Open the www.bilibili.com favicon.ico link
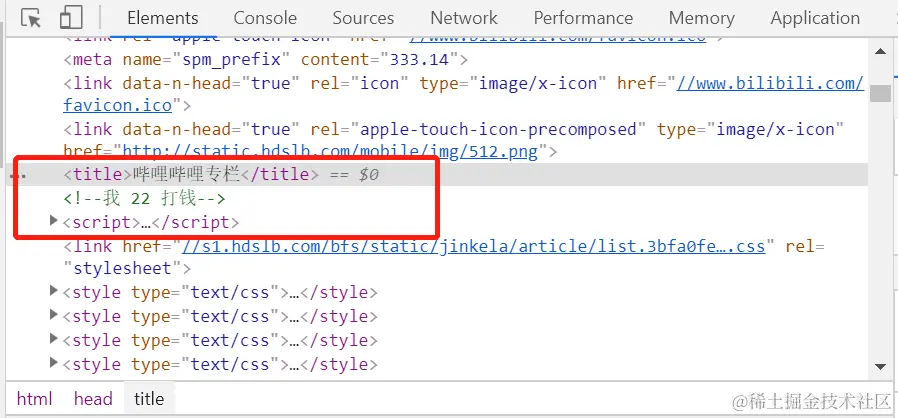This screenshot has height=418, width=898. click(770, 84)
